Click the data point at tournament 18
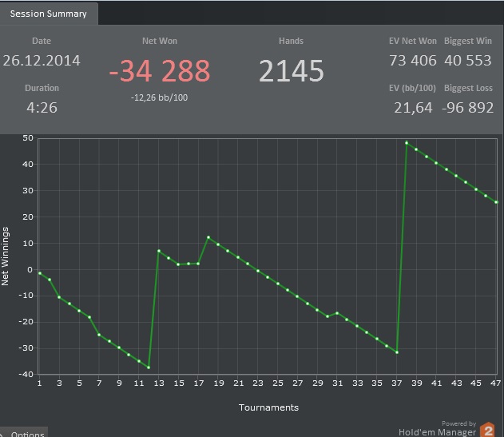Viewport: 504px width, 437px height. [208, 237]
